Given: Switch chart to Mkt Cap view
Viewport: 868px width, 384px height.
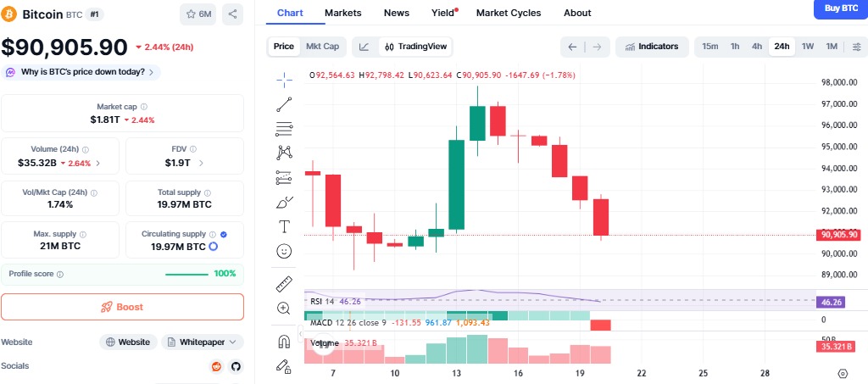Looking at the screenshot, I should pyautogui.click(x=322, y=47).
